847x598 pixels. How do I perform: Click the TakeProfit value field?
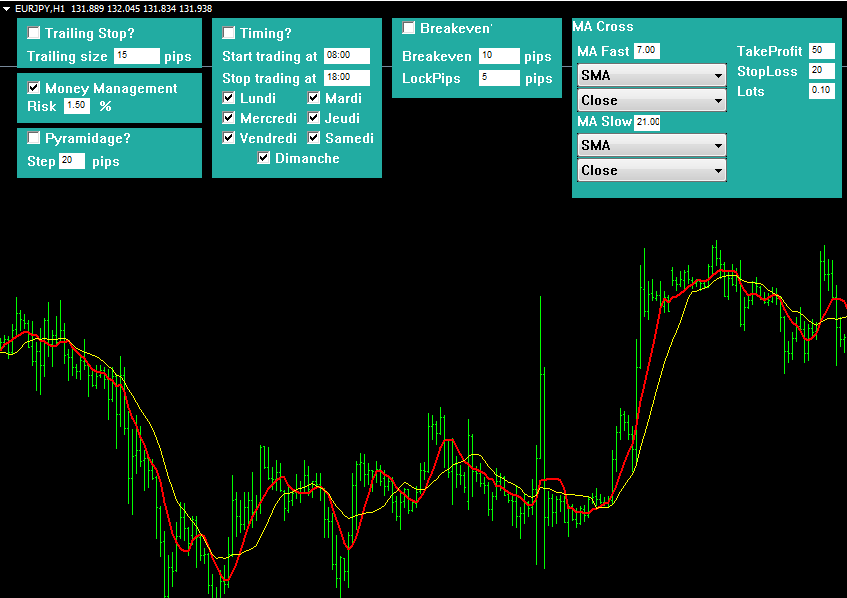(821, 51)
